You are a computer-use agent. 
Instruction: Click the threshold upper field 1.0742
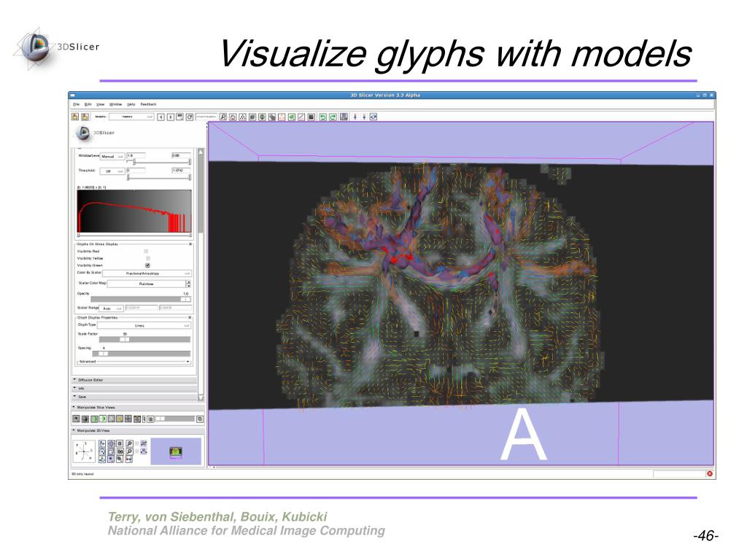click(181, 171)
